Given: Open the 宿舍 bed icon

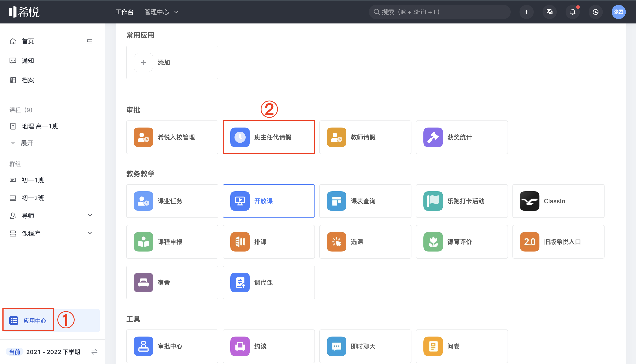Looking at the screenshot, I should [143, 283].
